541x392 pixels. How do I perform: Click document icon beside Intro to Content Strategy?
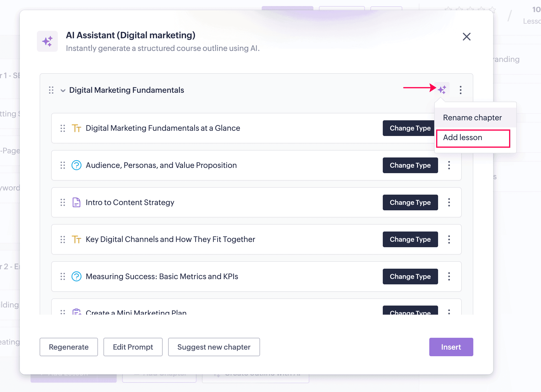tap(76, 202)
